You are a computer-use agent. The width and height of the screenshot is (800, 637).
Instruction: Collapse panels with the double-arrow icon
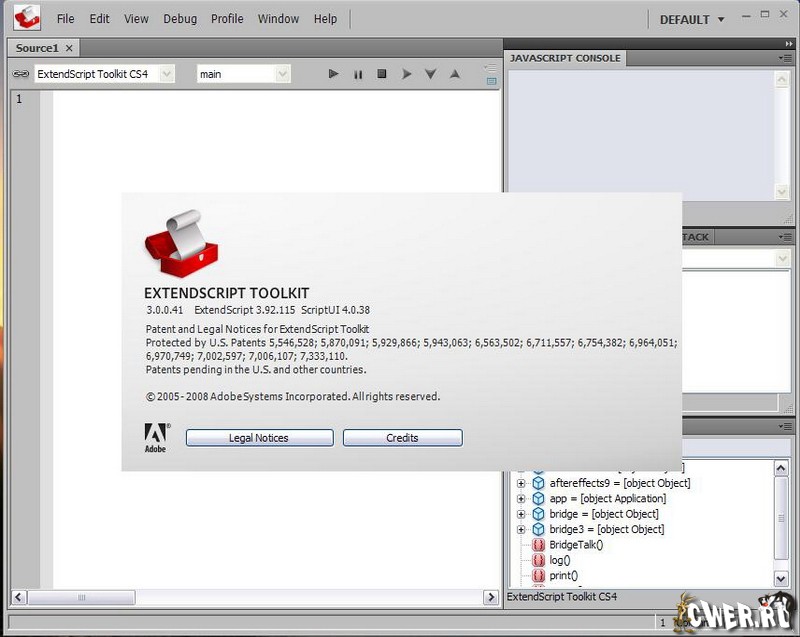pyautogui.click(x=789, y=44)
